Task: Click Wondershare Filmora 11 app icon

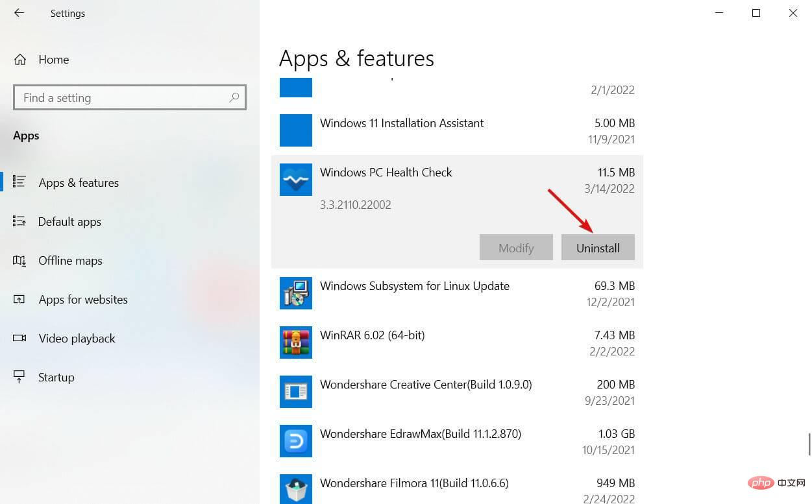Action: [x=296, y=489]
